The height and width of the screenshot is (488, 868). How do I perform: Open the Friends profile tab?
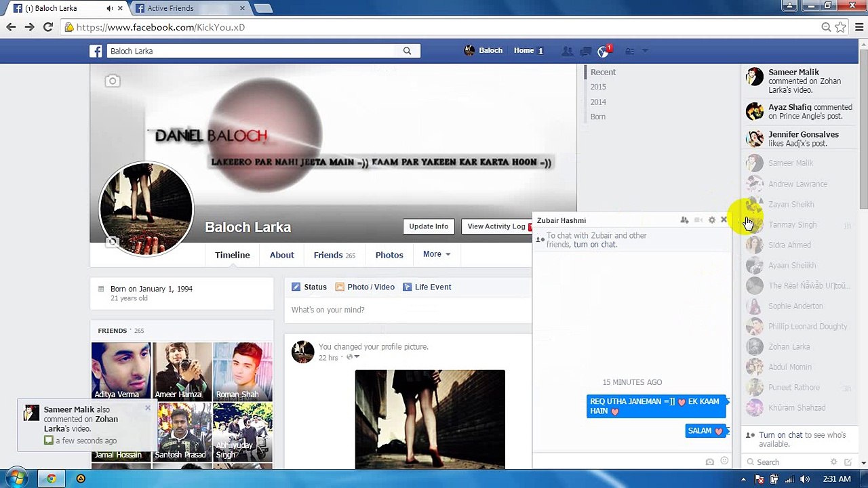[x=334, y=255]
